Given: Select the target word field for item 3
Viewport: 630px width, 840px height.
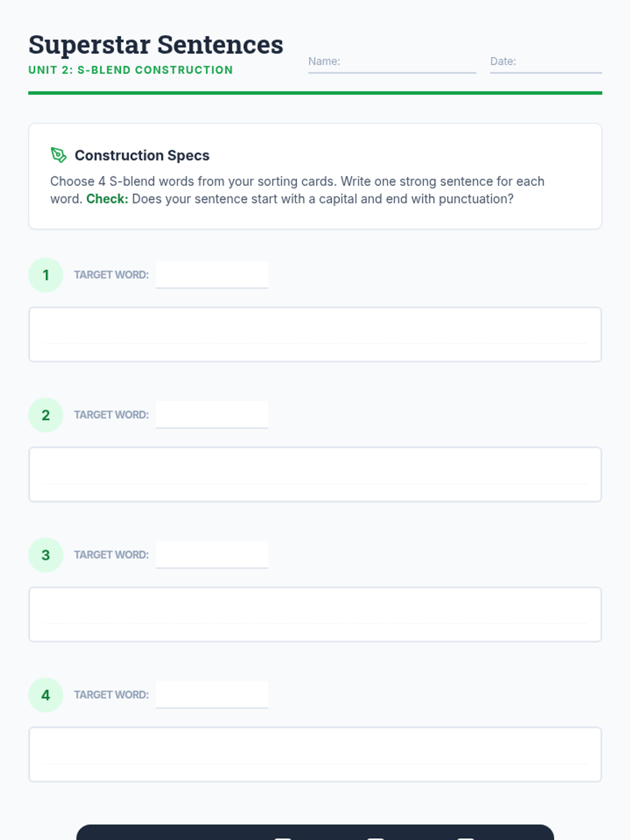Looking at the screenshot, I should pos(212,555).
